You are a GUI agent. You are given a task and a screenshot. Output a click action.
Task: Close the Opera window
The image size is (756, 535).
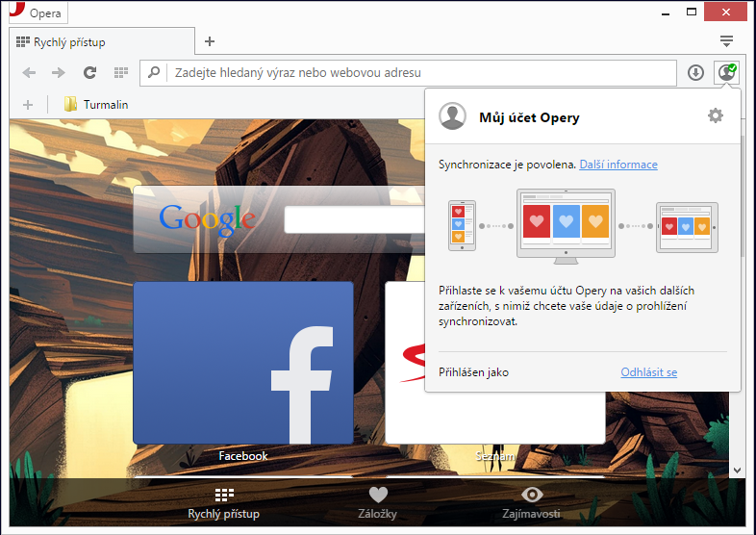(x=725, y=13)
